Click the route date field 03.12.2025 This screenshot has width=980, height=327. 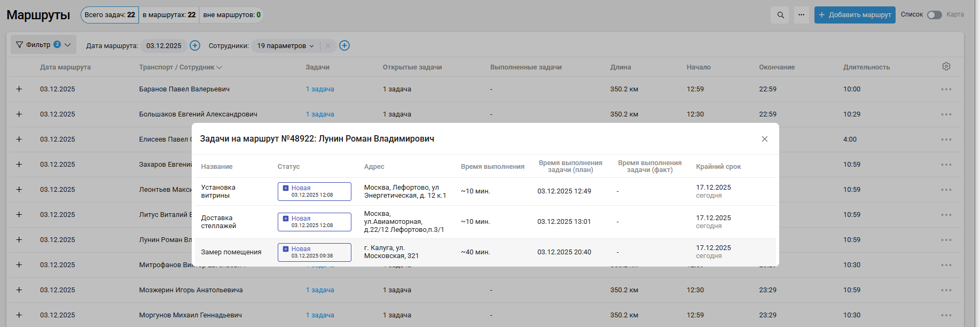(x=163, y=46)
